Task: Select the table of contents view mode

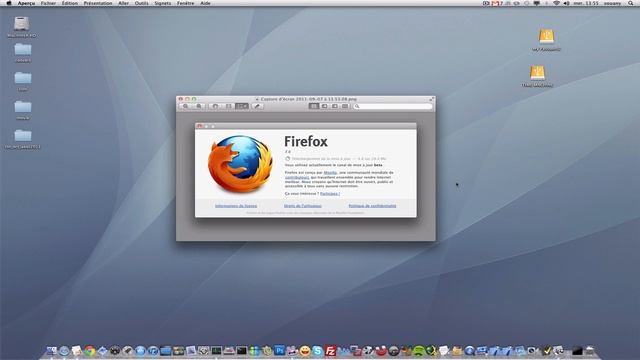Action: click(x=335, y=106)
